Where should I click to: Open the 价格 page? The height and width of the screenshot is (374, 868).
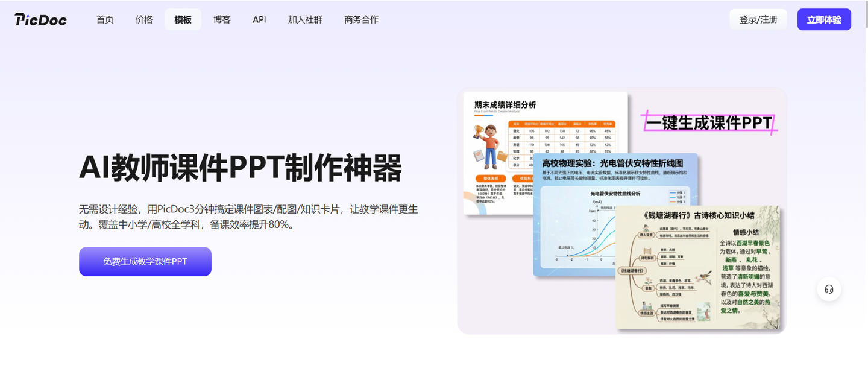(144, 19)
